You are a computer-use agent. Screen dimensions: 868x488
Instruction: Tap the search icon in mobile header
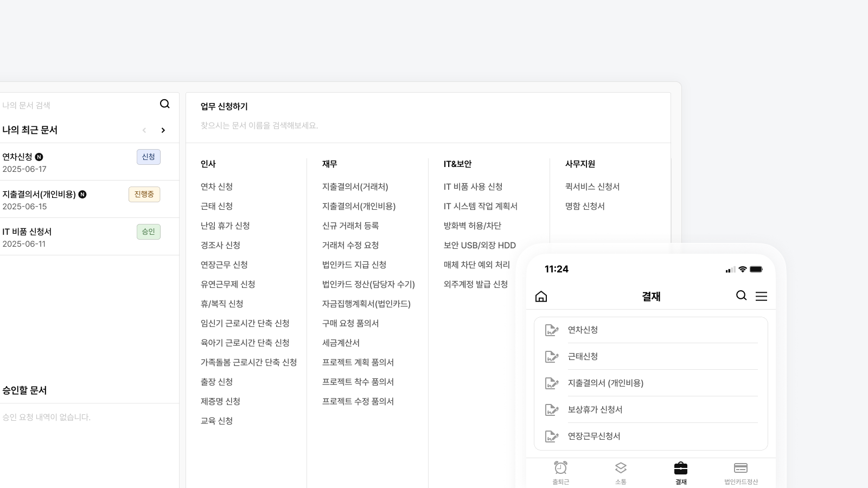click(x=741, y=296)
